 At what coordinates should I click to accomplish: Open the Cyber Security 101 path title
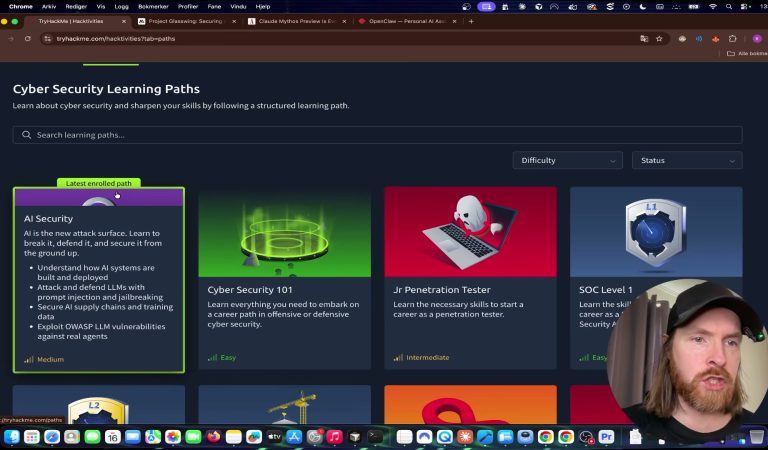pos(250,289)
